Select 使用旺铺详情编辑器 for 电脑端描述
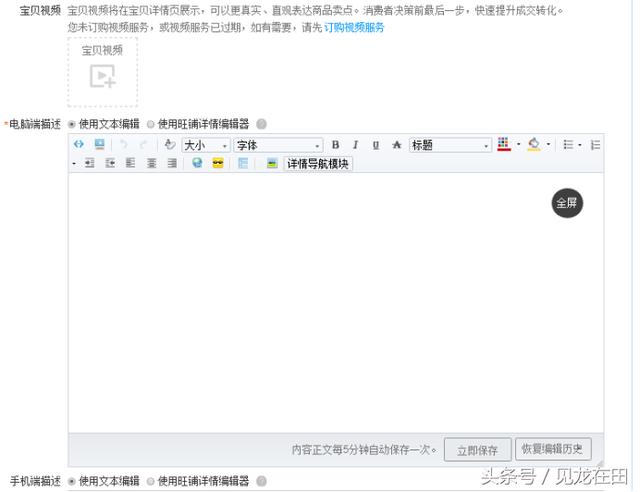The image size is (640, 492). [x=151, y=124]
